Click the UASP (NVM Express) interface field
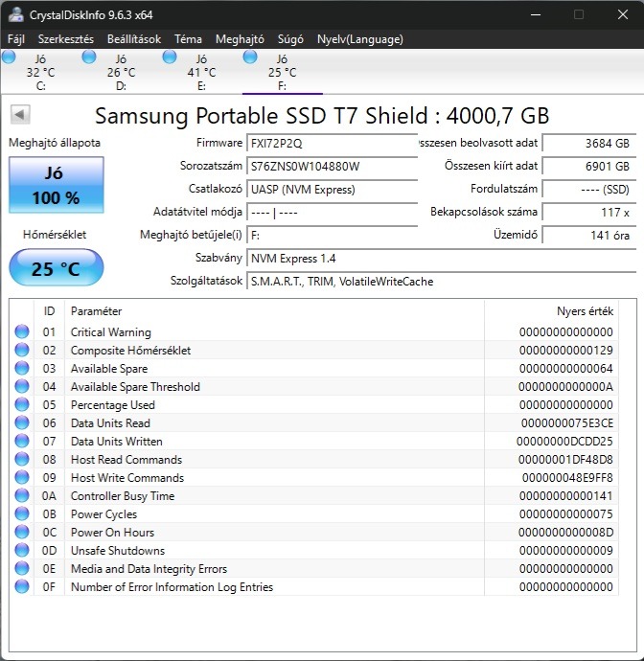 click(x=332, y=190)
